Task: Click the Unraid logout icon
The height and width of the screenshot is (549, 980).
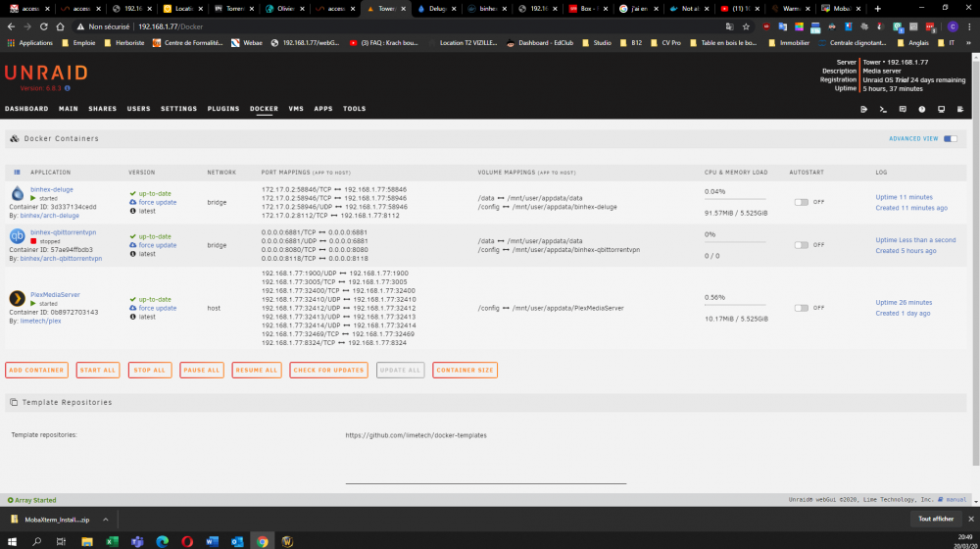Action: (x=863, y=110)
